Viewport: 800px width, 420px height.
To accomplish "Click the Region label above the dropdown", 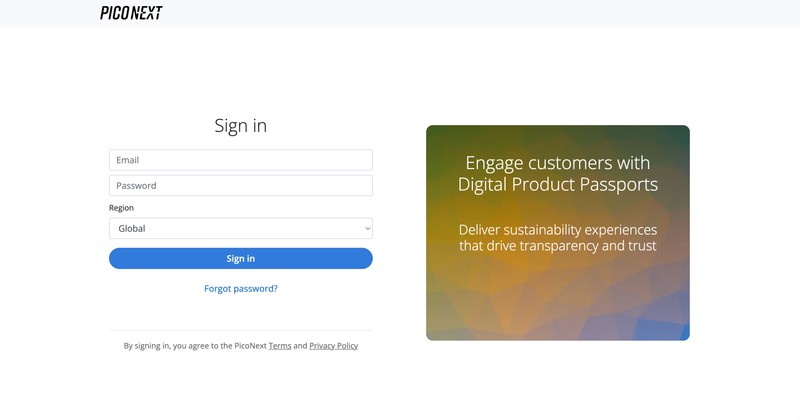I will 121,208.
